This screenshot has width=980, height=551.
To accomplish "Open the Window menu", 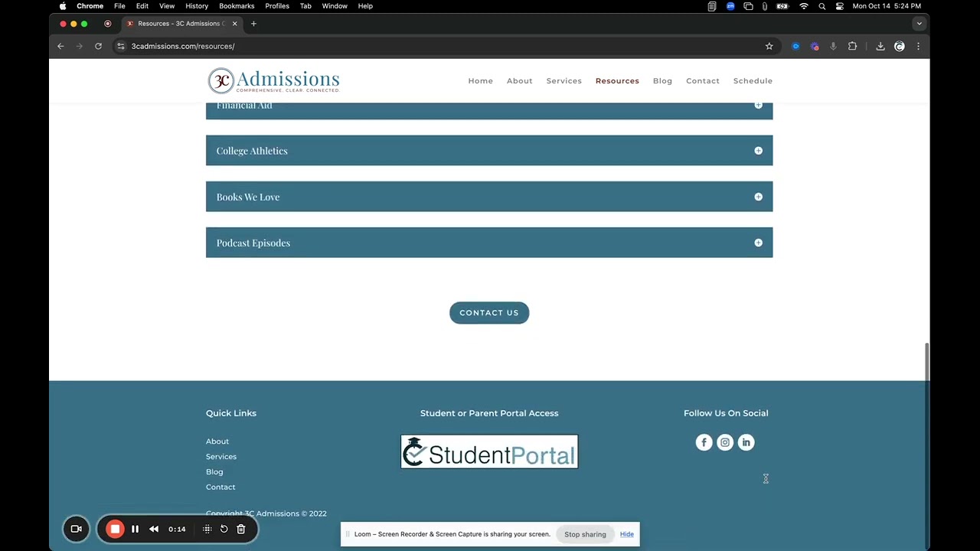I will point(335,6).
